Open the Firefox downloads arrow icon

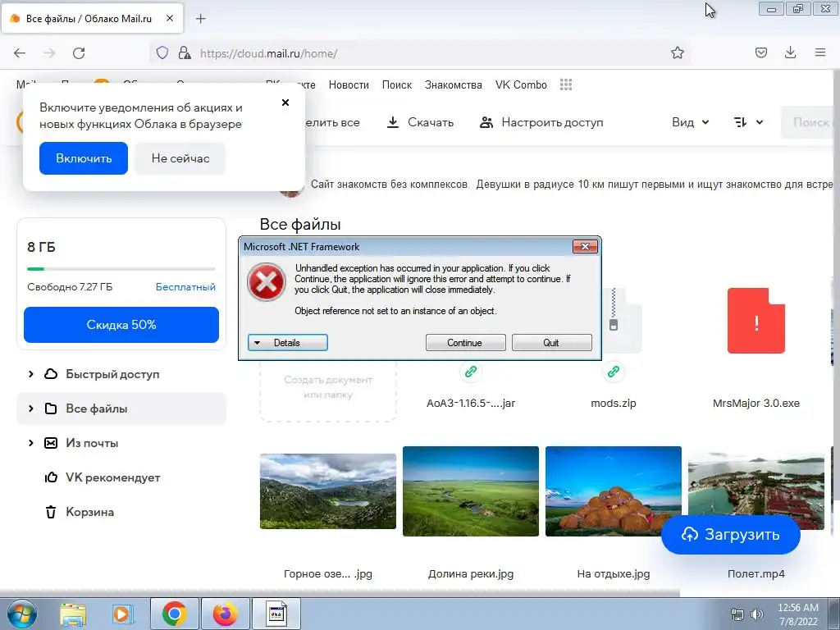tap(790, 52)
